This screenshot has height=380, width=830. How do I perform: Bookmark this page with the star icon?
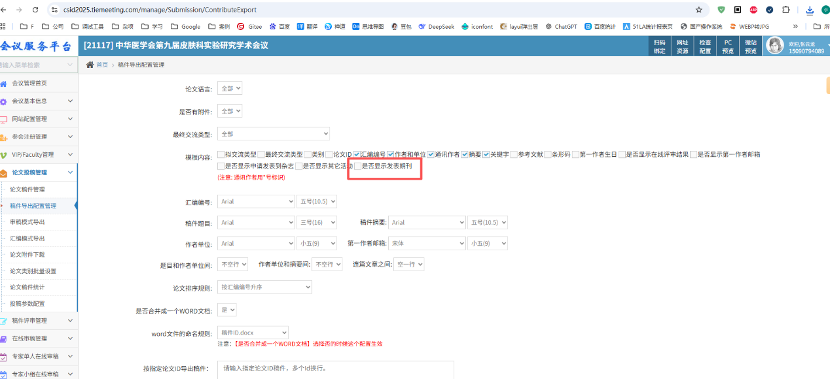(699, 10)
